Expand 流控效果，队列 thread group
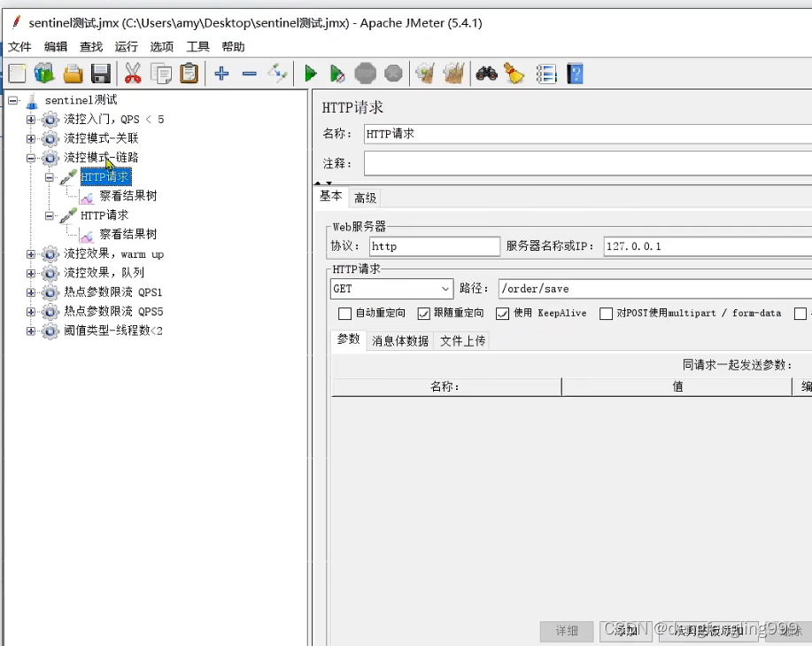Viewport: 812px width, 646px height. (x=31, y=273)
